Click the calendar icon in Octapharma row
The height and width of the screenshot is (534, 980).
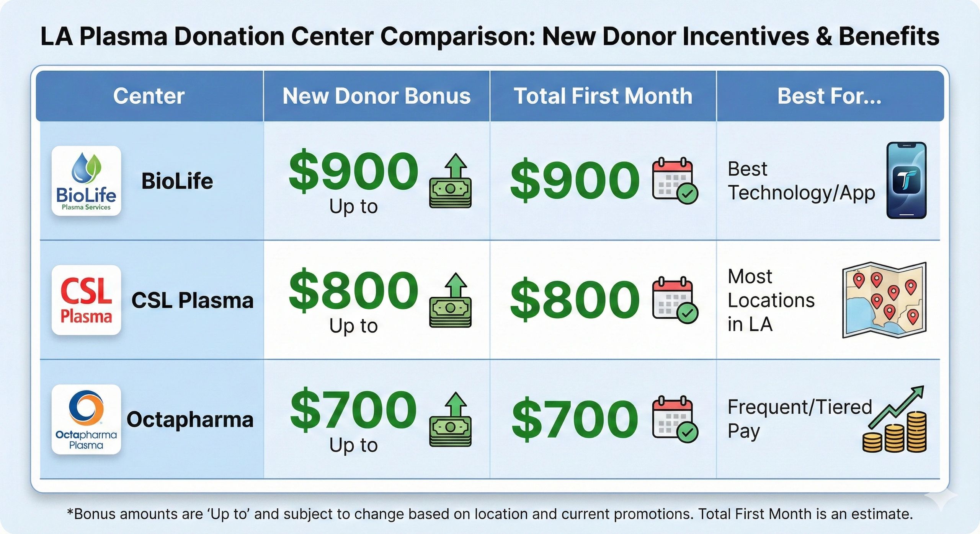[x=675, y=420]
